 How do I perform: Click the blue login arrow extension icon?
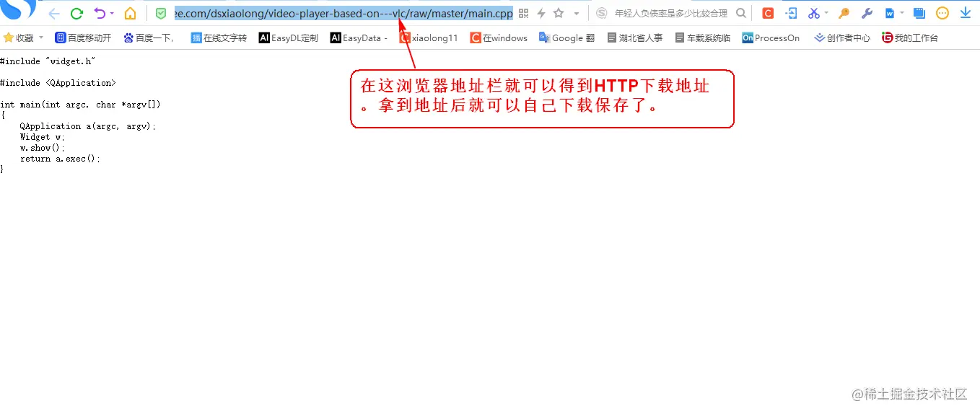point(791,13)
